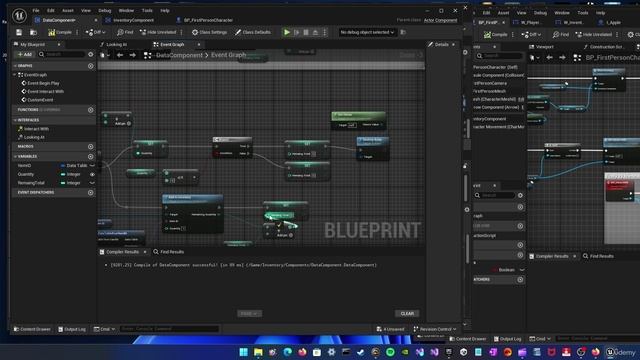Add a new graph with Graphs plus icon
640x360 pixels.
[91, 66]
